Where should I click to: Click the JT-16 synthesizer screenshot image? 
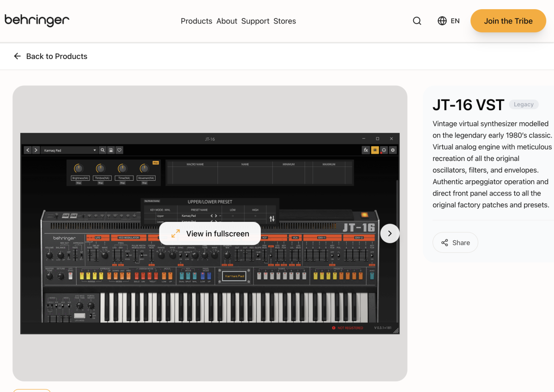tap(210, 233)
